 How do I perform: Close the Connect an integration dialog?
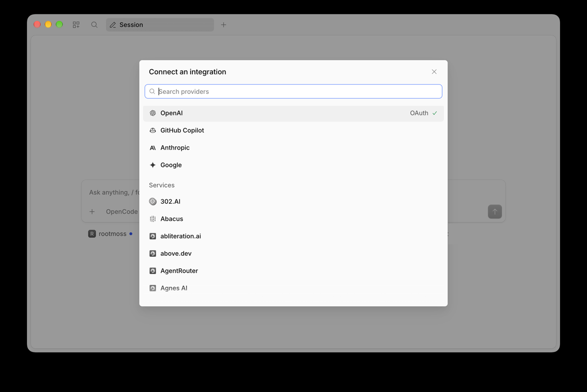(434, 72)
